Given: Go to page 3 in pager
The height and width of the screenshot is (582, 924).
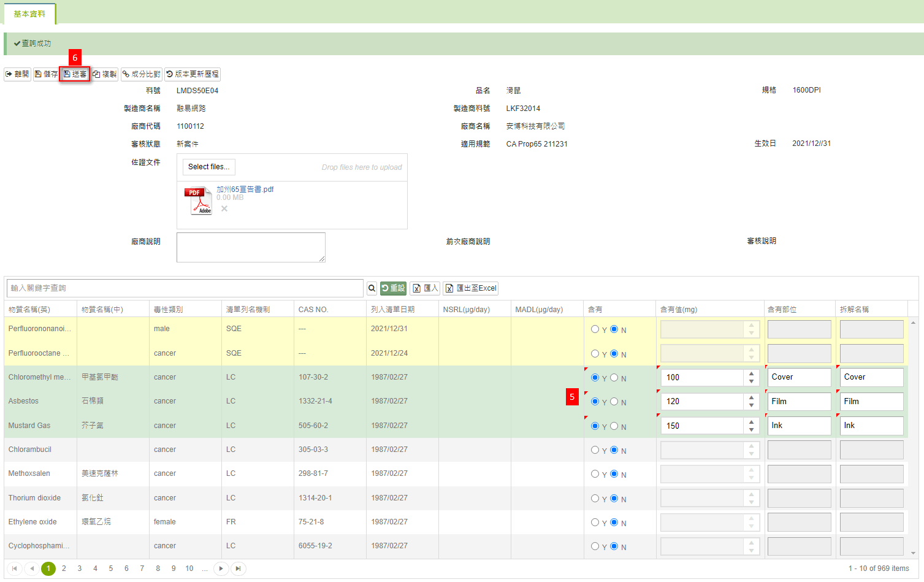Looking at the screenshot, I should [x=80, y=569].
